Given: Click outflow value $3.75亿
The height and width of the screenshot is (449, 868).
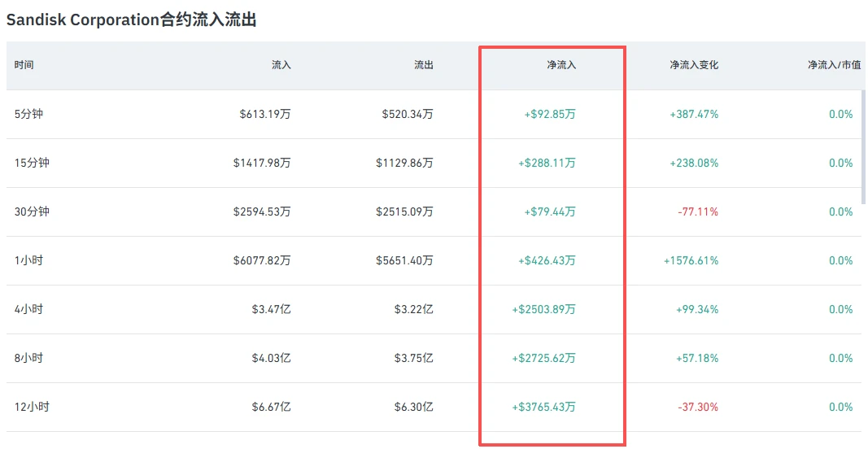Looking at the screenshot, I should coord(413,358).
